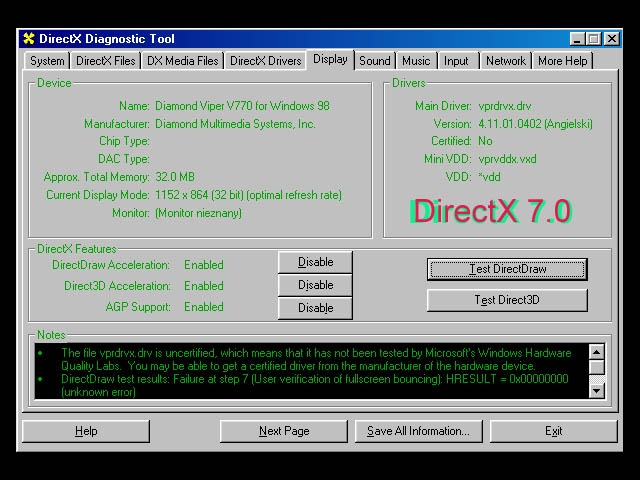Viewport: 640px width, 480px height.
Task: Start the Test Direct3D button
Action: click(507, 300)
